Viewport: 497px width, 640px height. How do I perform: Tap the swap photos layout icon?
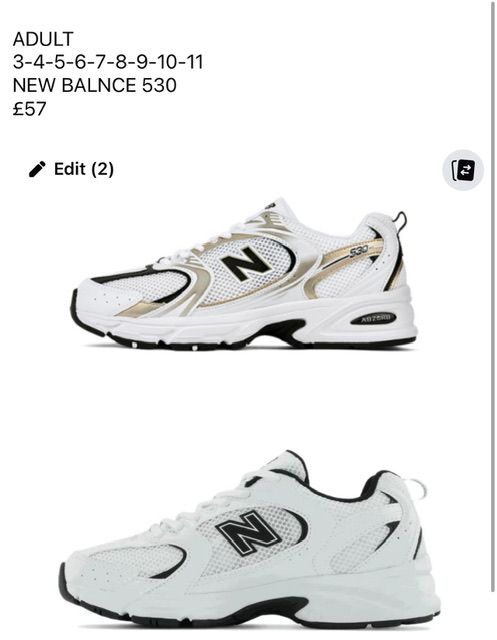click(x=463, y=170)
